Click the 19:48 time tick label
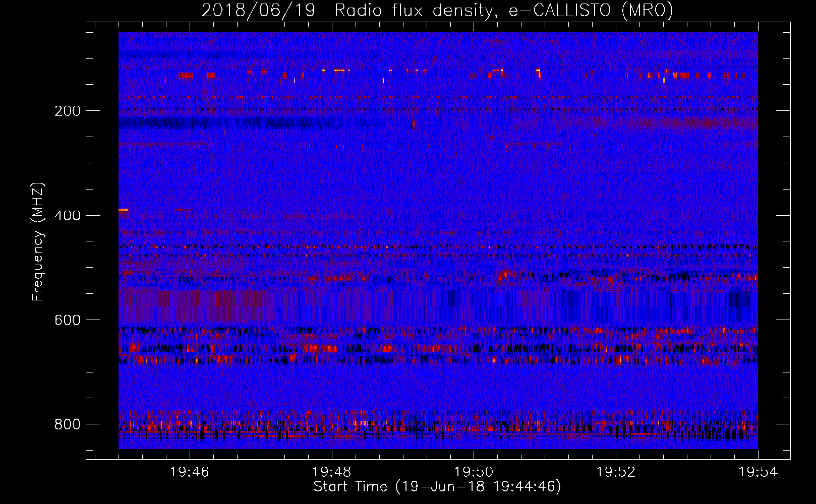Image resolution: width=816 pixels, height=504 pixels. [332, 472]
